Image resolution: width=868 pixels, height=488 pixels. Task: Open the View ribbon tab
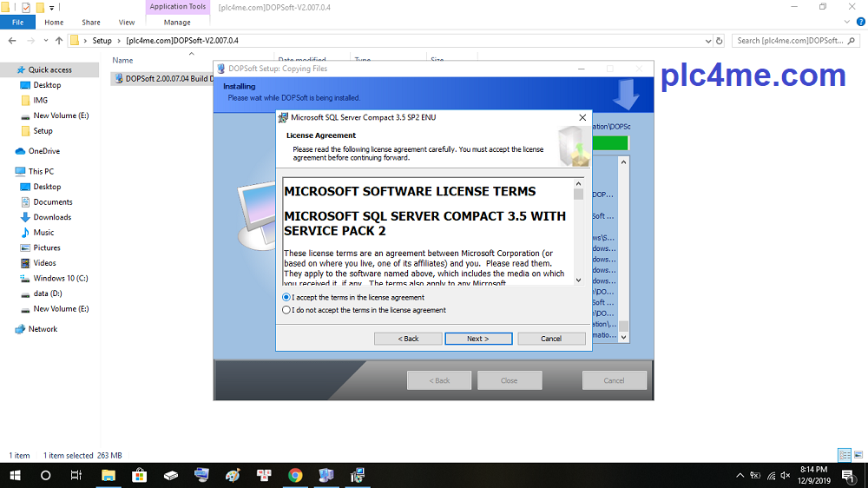tap(127, 23)
